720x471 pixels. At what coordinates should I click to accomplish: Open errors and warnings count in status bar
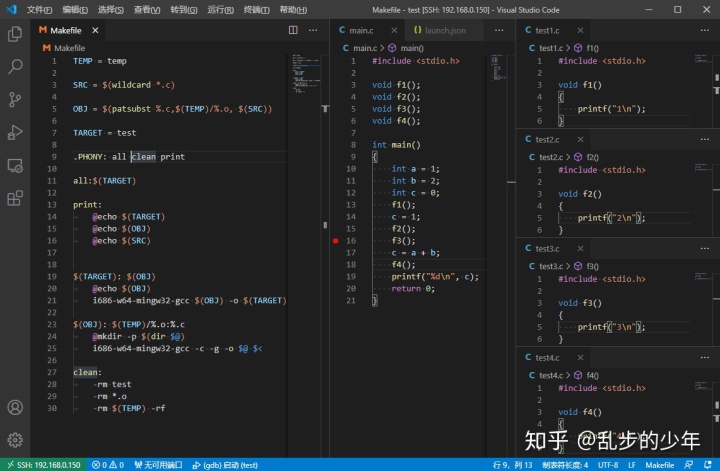tap(108, 465)
